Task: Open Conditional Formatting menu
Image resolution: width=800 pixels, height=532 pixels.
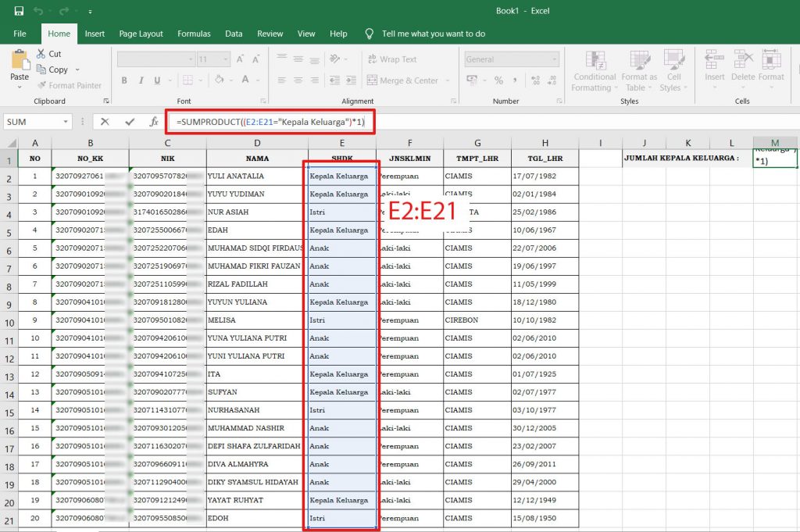Action: click(x=595, y=71)
